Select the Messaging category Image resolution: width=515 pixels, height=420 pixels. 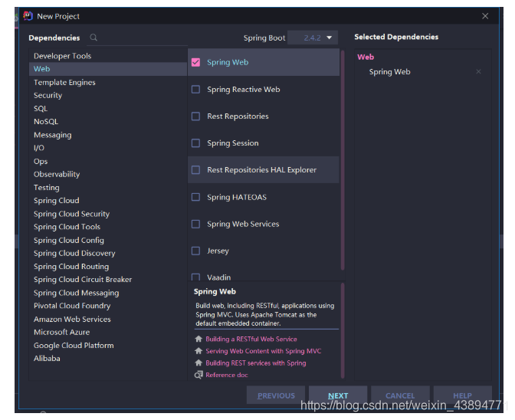(108, 135)
